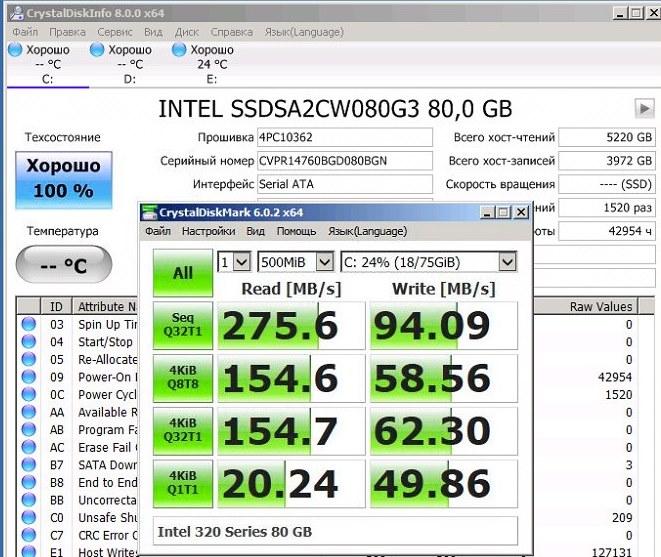Click Seq read result 275.6
The width and height of the screenshot is (661, 557).
click(x=291, y=325)
